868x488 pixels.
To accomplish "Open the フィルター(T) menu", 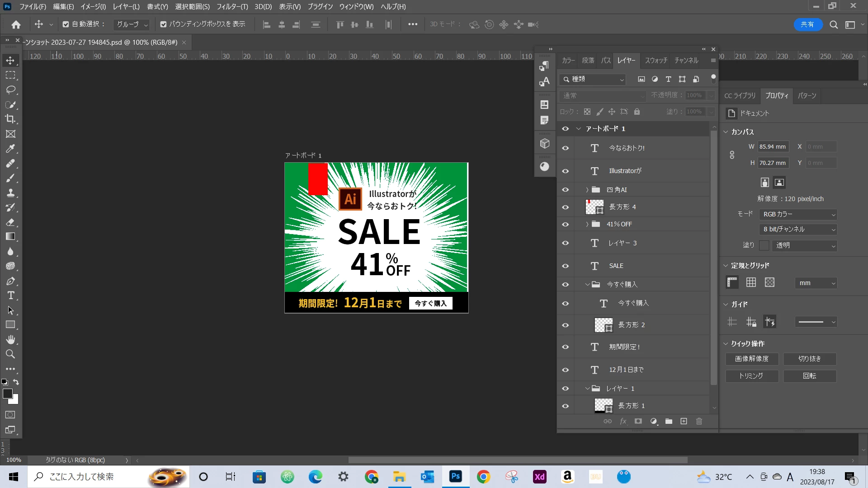I will [x=232, y=7].
